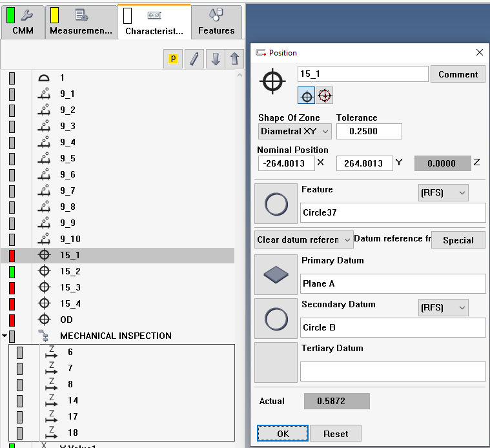This screenshot has width=490, height=448.
Task: Toggle the red crosshair position mode button
Action: click(x=325, y=96)
